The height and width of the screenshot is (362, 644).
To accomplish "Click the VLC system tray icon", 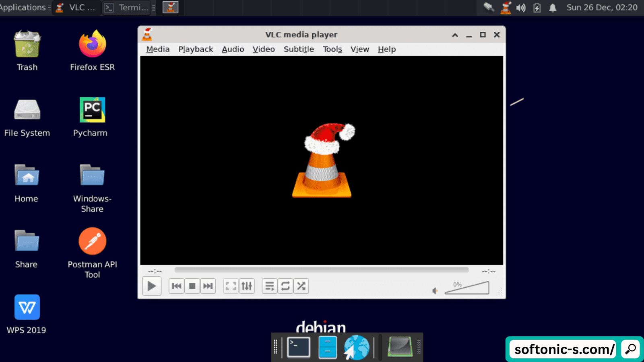I will pyautogui.click(x=506, y=7).
